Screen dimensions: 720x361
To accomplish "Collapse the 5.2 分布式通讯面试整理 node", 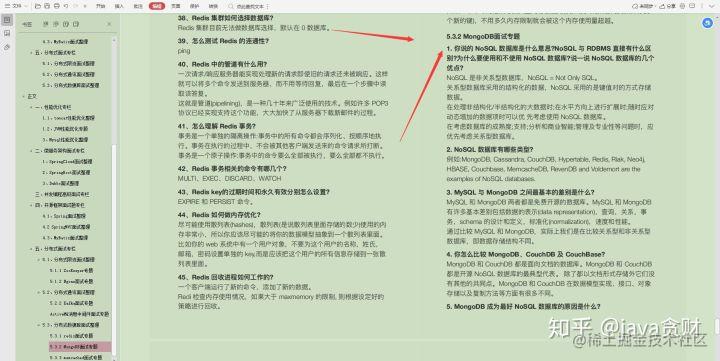I will click(x=39, y=292).
